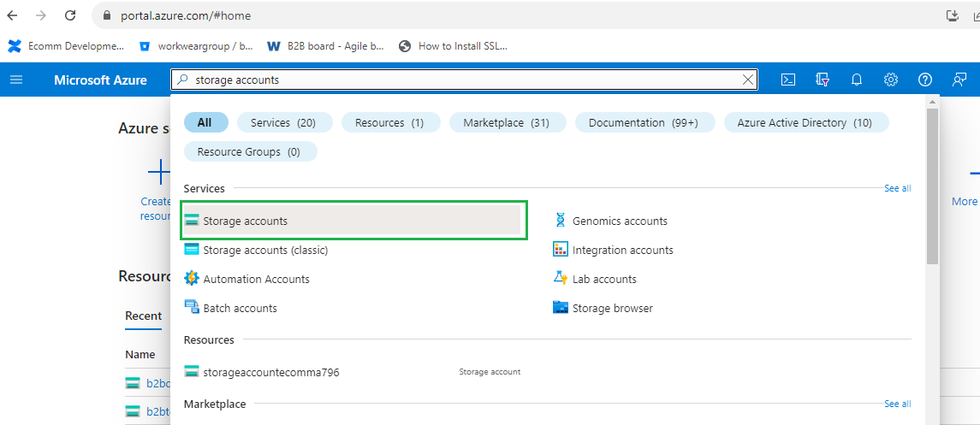The height and width of the screenshot is (425, 980).
Task: Click the storageaccountecomma796 resource icon
Action: 191,371
